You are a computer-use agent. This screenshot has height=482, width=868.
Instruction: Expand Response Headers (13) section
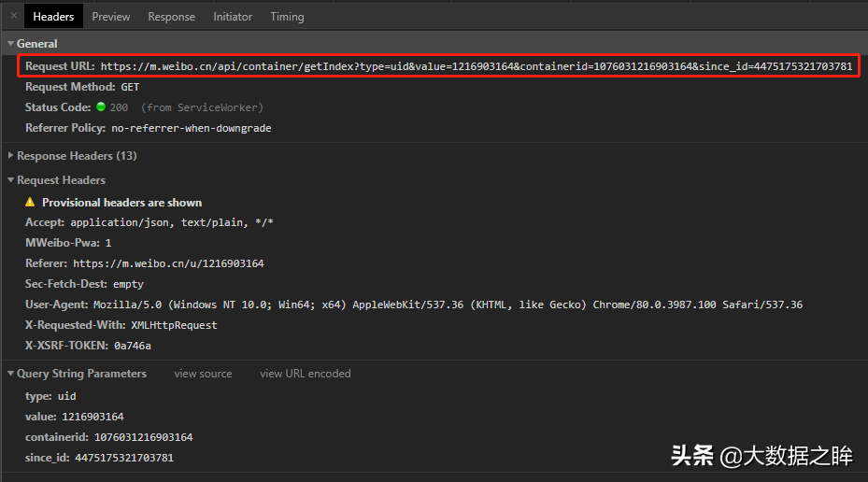tap(10, 155)
